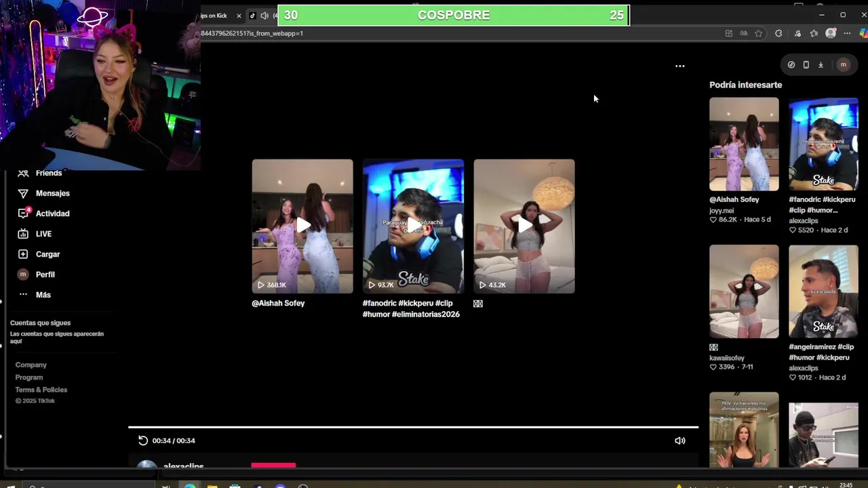This screenshot has height=488, width=868.
Task: Open the Company footer link
Action: click(x=31, y=365)
